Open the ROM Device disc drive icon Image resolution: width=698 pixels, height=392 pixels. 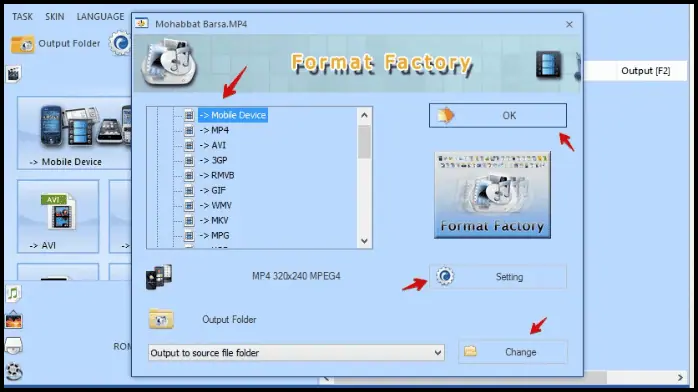pos(14,345)
